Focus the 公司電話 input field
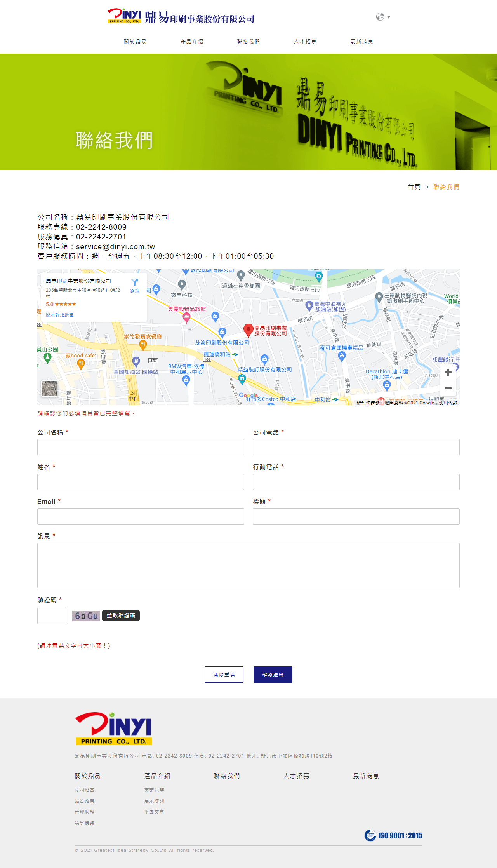Image resolution: width=497 pixels, height=868 pixels. pos(356,447)
